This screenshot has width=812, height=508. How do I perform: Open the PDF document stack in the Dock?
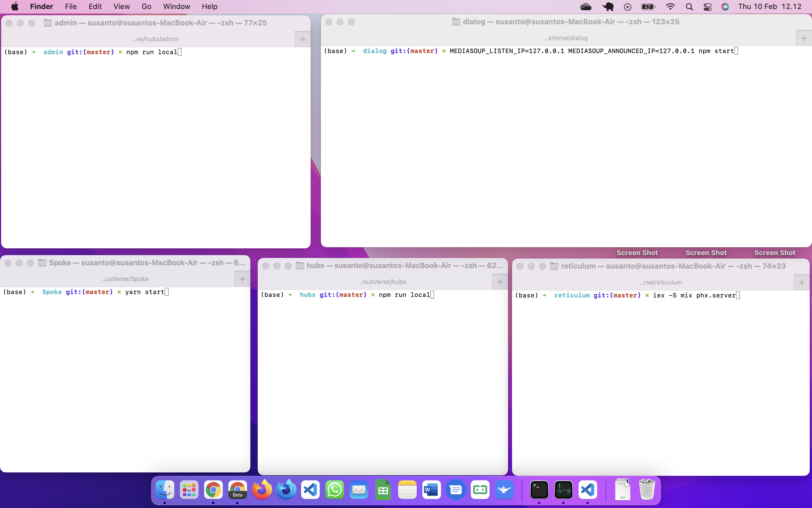[x=623, y=490]
